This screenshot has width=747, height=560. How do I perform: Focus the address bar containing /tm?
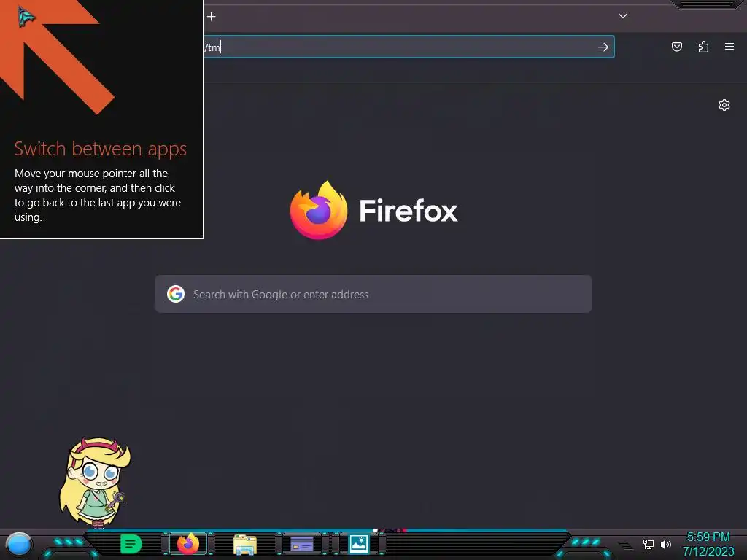[x=409, y=47]
